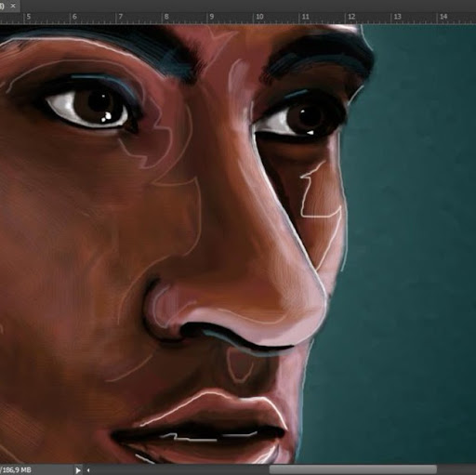The height and width of the screenshot is (475, 476).
Task: Click the horizontal scrollbar thumb
Action: 353,469
